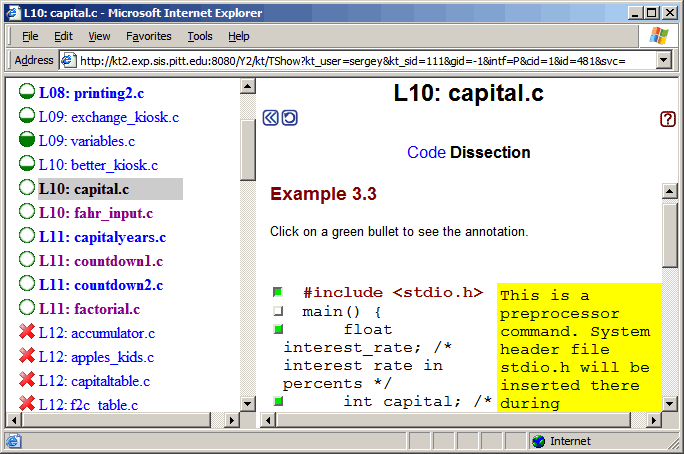Open the L11: countdown2.c link
Screen dimensions: 684x454
[x=101, y=285]
